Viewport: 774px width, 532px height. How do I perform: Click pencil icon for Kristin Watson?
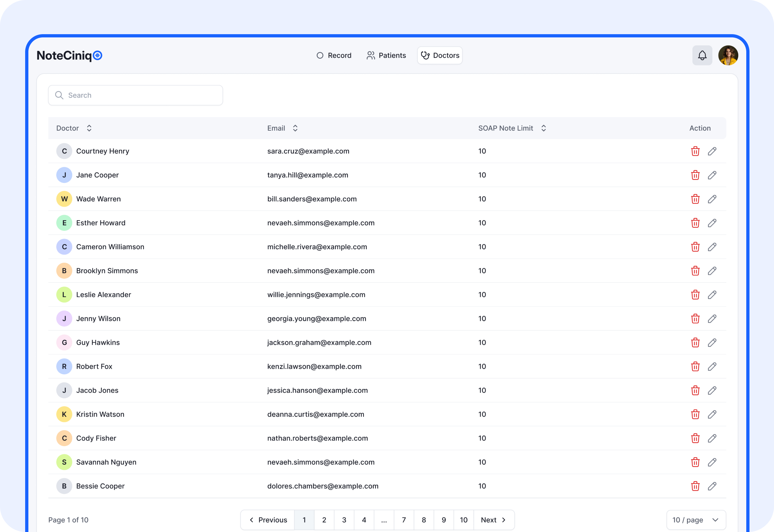[x=712, y=414]
